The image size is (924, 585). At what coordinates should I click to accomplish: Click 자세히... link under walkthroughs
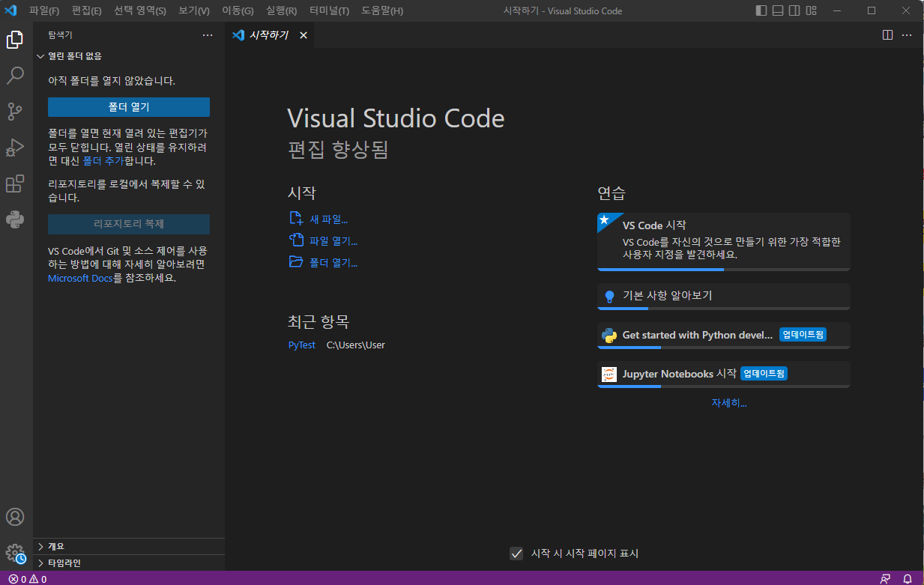tap(729, 403)
